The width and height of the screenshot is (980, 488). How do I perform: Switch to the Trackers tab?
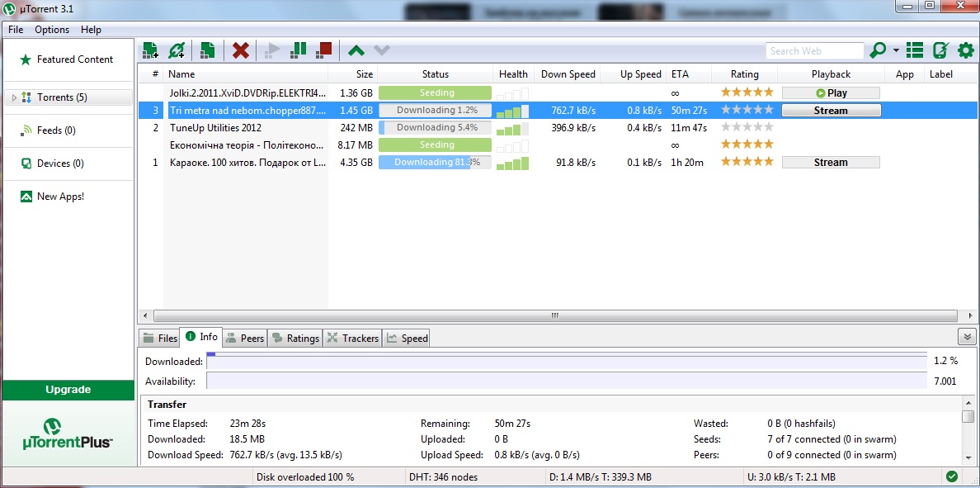click(352, 339)
